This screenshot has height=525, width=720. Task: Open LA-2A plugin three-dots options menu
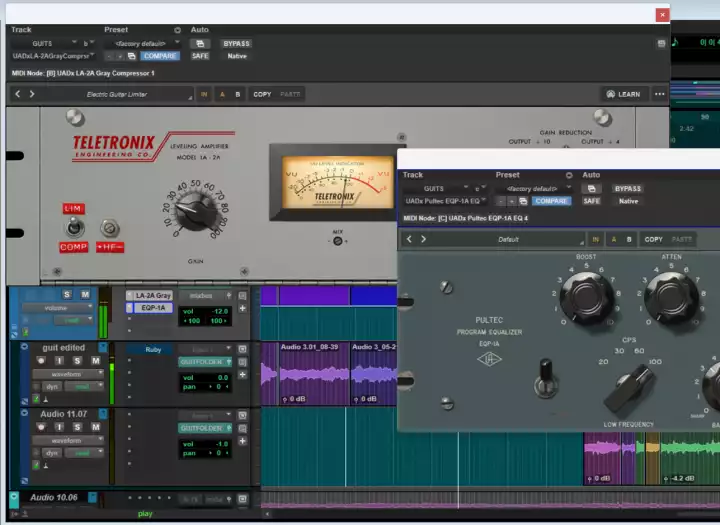tap(660, 94)
